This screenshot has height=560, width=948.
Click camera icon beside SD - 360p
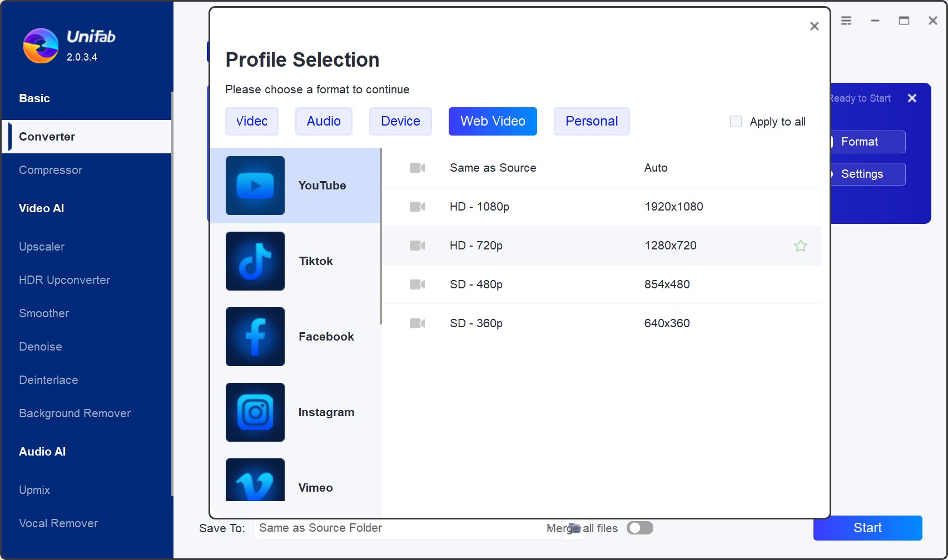[x=417, y=323]
